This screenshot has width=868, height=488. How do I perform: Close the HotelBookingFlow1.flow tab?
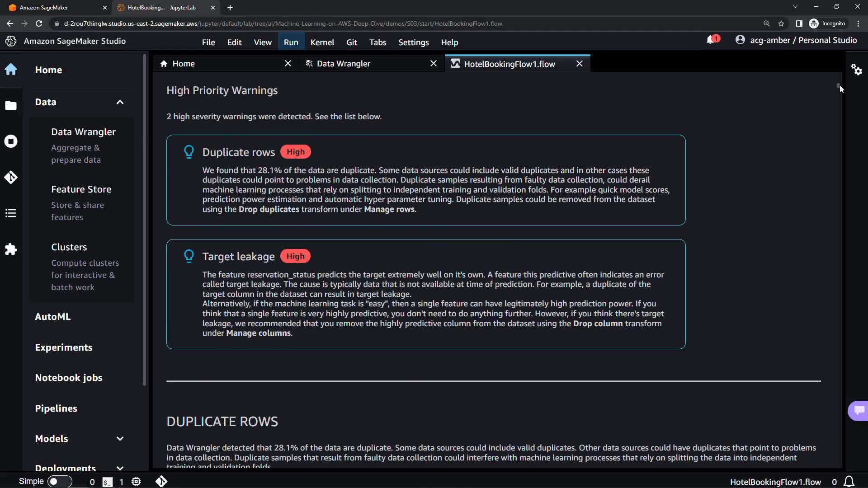[x=580, y=64]
